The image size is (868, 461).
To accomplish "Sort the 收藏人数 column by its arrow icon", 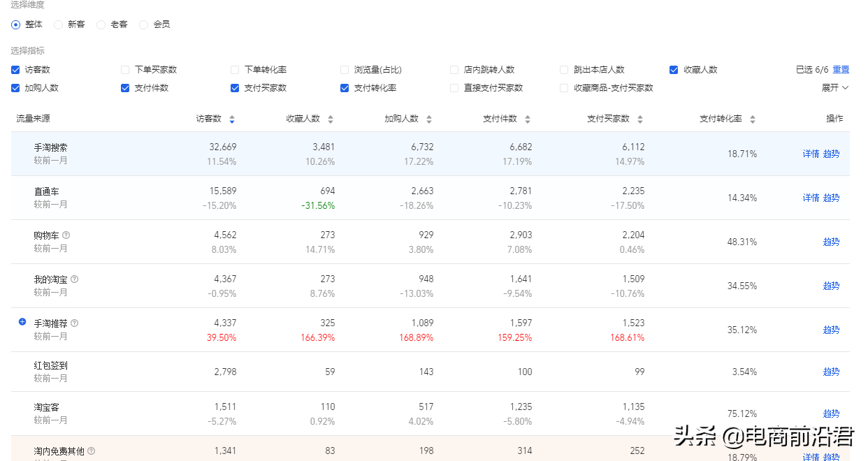I will [x=331, y=119].
